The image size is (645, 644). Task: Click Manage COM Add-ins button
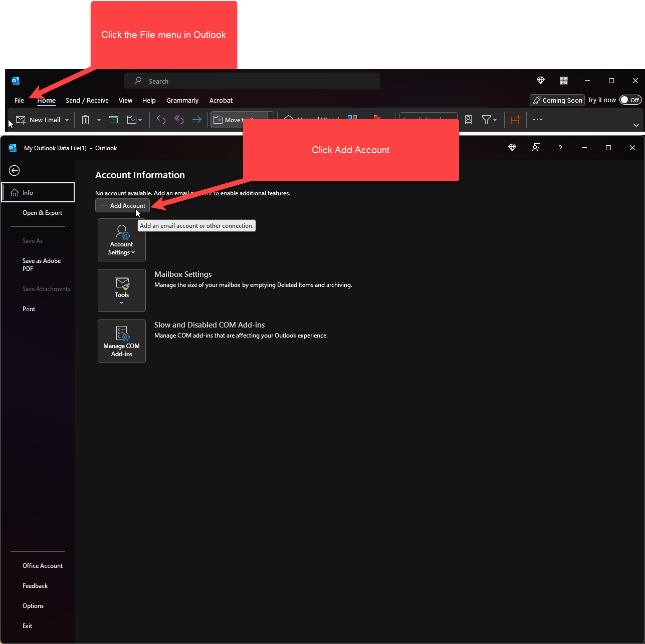point(122,341)
